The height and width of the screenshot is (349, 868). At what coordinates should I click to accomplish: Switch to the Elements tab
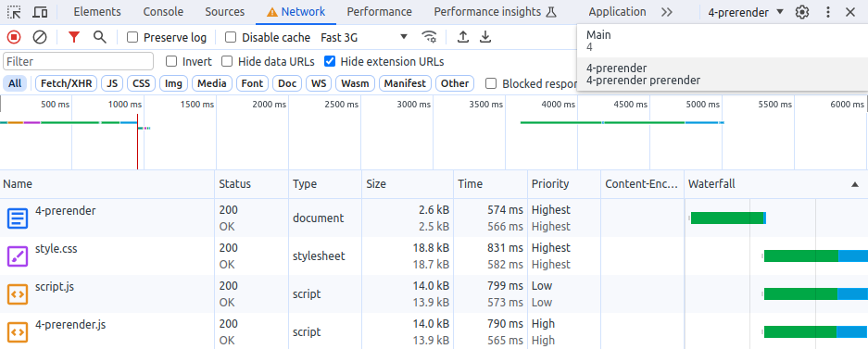[x=97, y=12]
